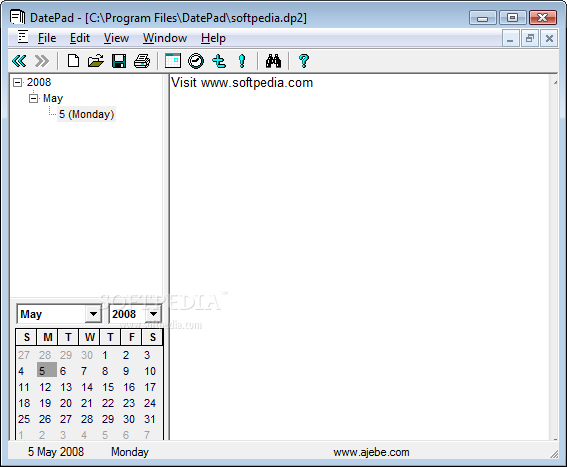Create a new file with blank page icon
Viewport: 567px width, 467px height.
(x=73, y=61)
